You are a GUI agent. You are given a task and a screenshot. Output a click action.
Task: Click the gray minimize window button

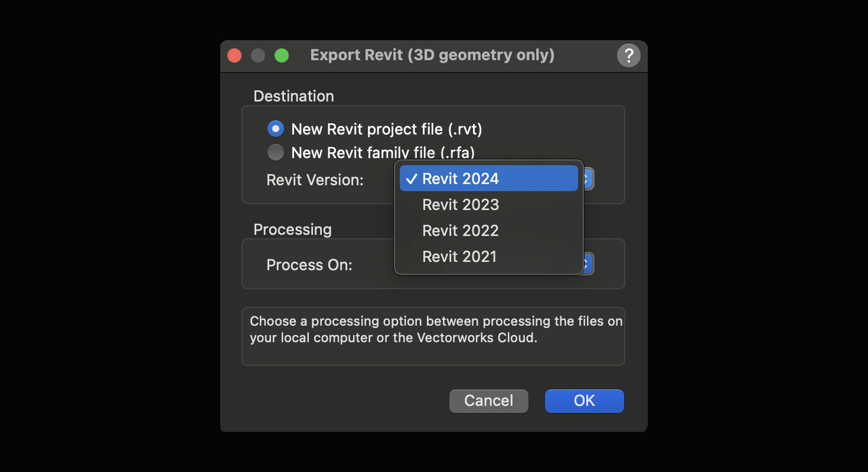coord(258,55)
